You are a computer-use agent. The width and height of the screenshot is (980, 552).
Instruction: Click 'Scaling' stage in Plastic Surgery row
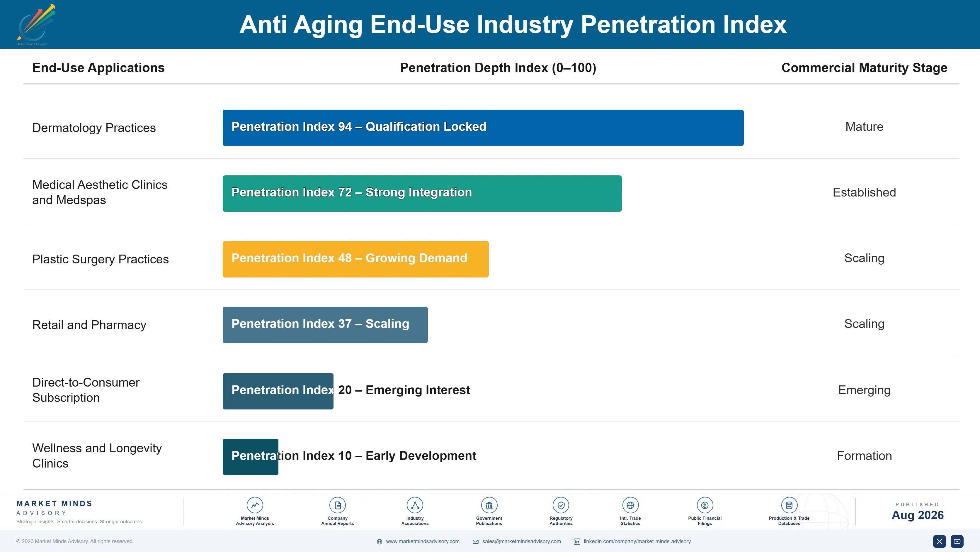(x=864, y=258)
